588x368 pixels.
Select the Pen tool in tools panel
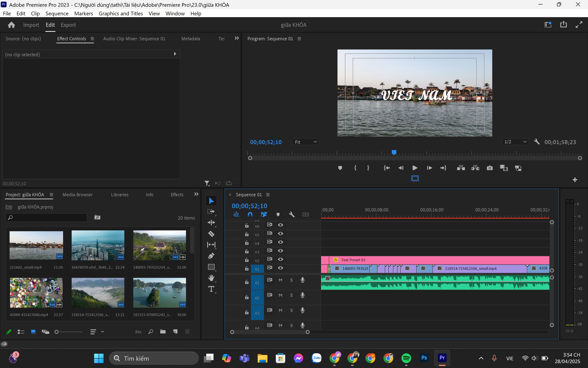(211, 256)
